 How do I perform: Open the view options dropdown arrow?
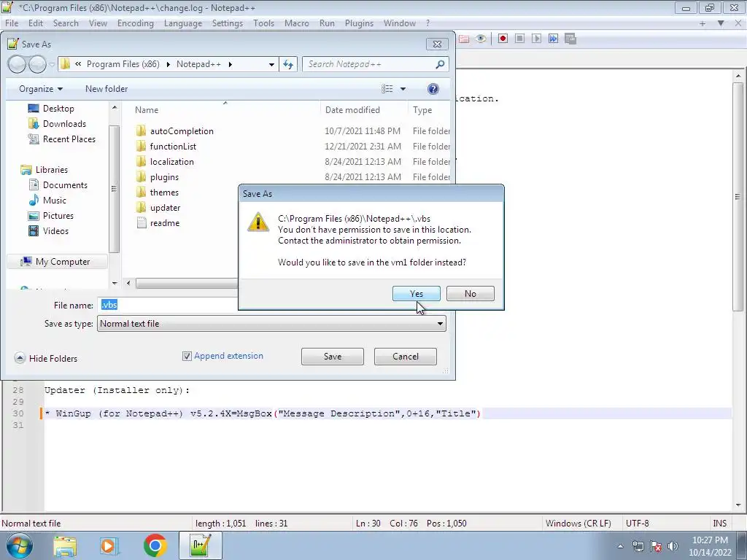403,89
